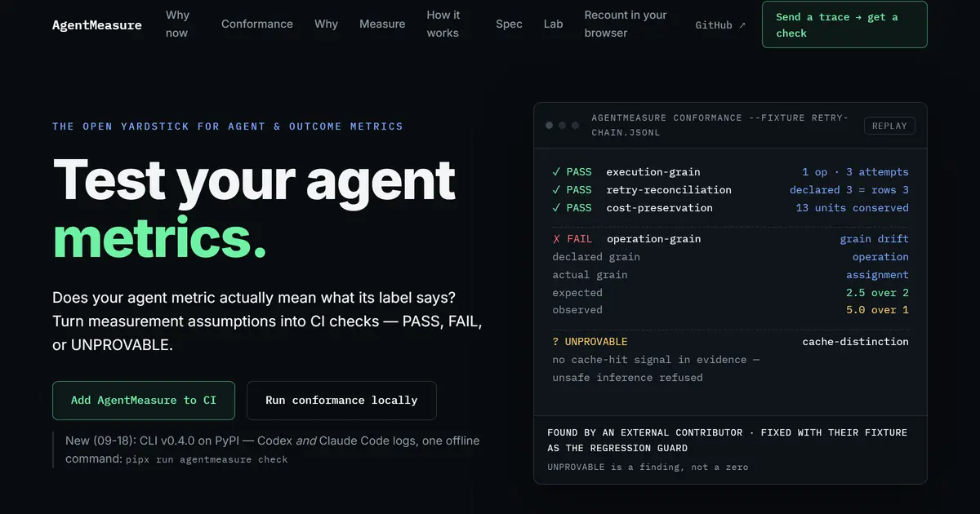This screenshot has width=980, height=514.
Task: Open the AgentMeasure home logo
Action: [x=96, y=24]
